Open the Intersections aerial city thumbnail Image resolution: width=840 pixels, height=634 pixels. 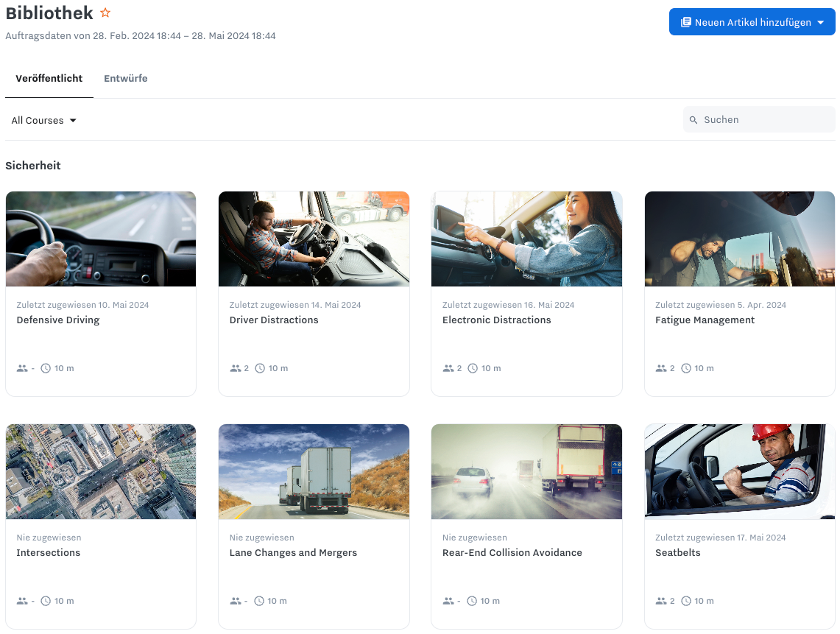pyautogui.click(x=101, y=471)
